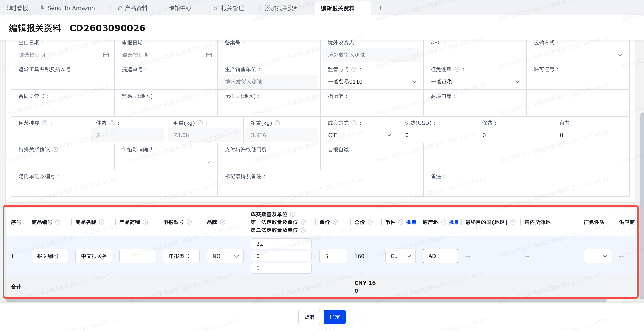Viewport: 644px width, 331px height.
Task: Click help icon beside 毛重(kg)
Action: [200, 123]
